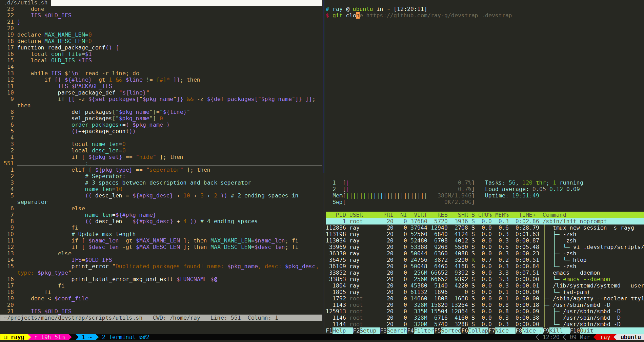Select the (sd-pam) process row
Image resolution: width=644 pixels, height=342 pixels.
tap(485, 292)
